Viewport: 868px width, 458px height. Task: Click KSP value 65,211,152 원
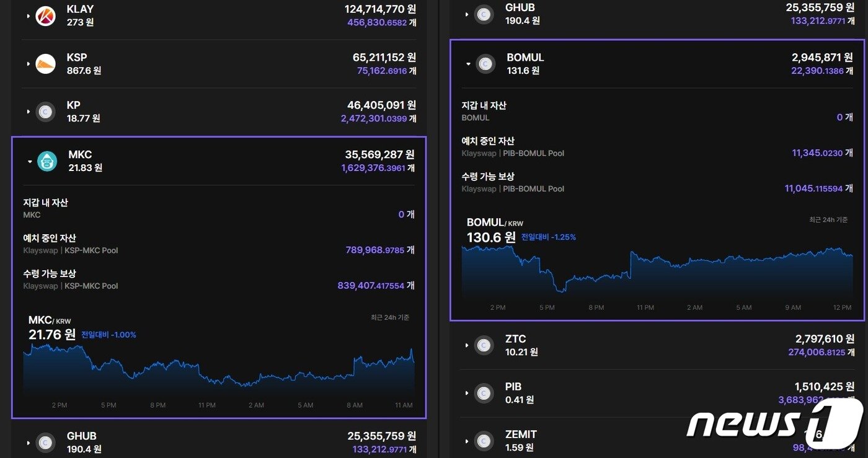click(x=384, y=57)
